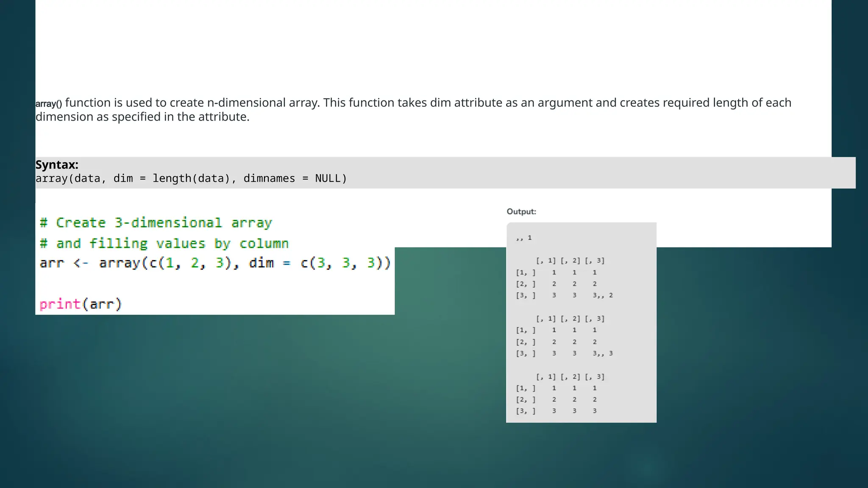Click the output panel image

click(581, 322)
